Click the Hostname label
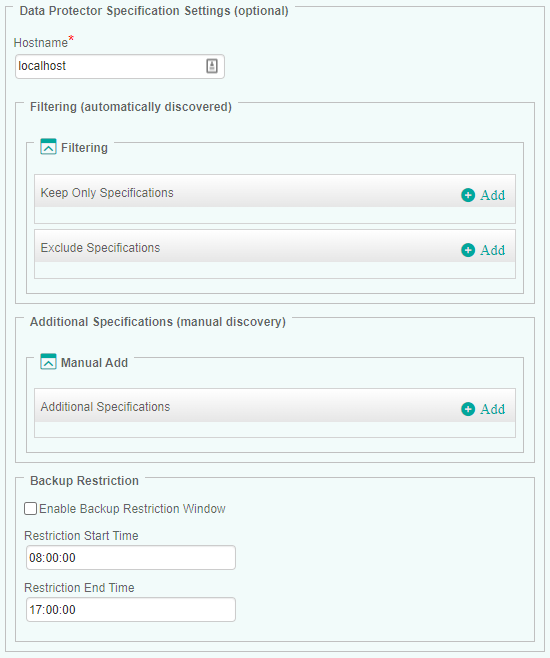This screenshot has width=550, height=658. pos(41,42)
